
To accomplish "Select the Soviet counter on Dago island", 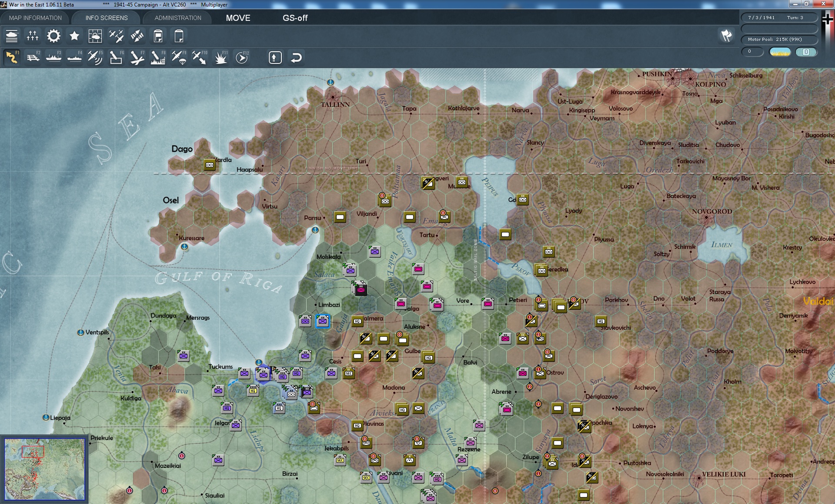I will [x=210, y=165].
